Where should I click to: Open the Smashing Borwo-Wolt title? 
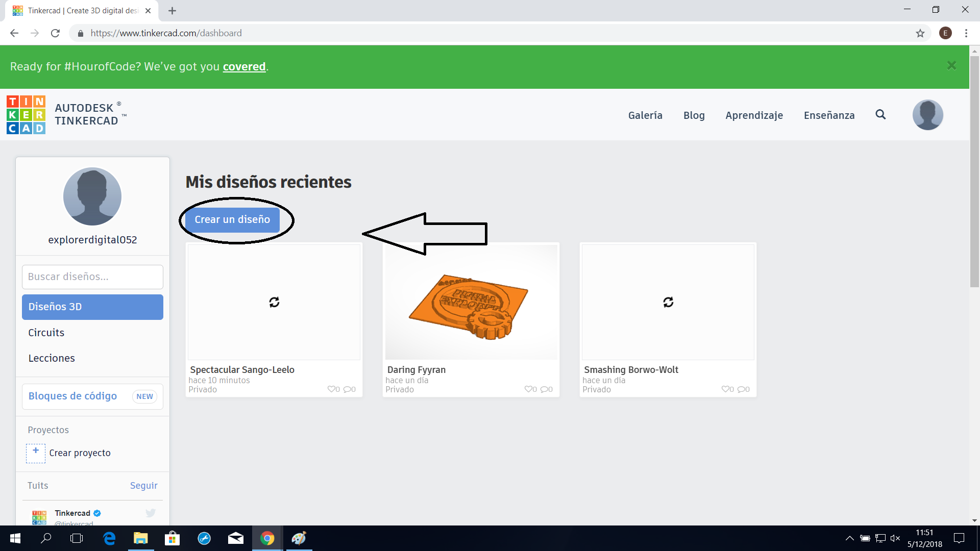(631, 370)
